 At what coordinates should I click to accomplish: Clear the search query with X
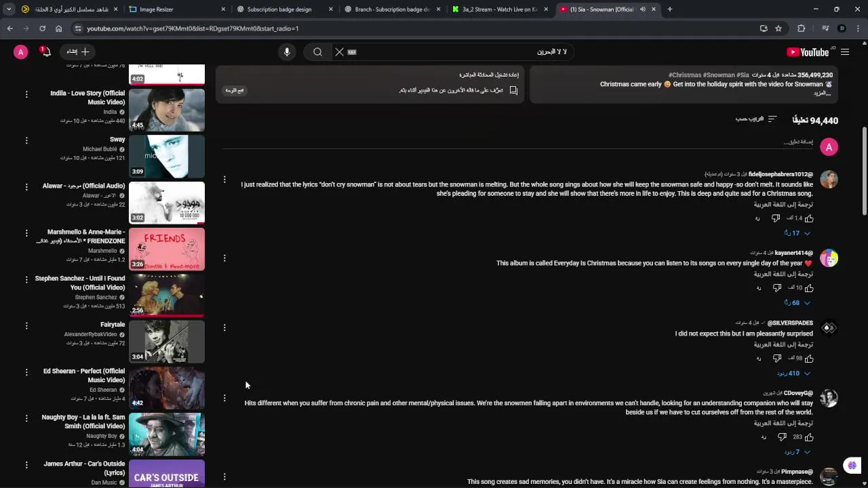(x=340, y=52)
